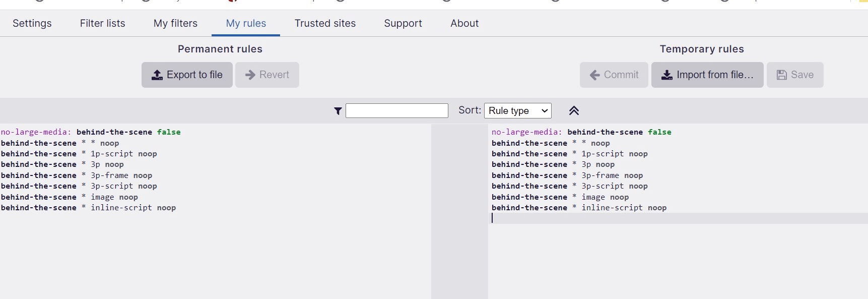The height and width of the screenshot is (299, 868).
Task: Go to the My filters tab
Action: [x=175, y=23]
